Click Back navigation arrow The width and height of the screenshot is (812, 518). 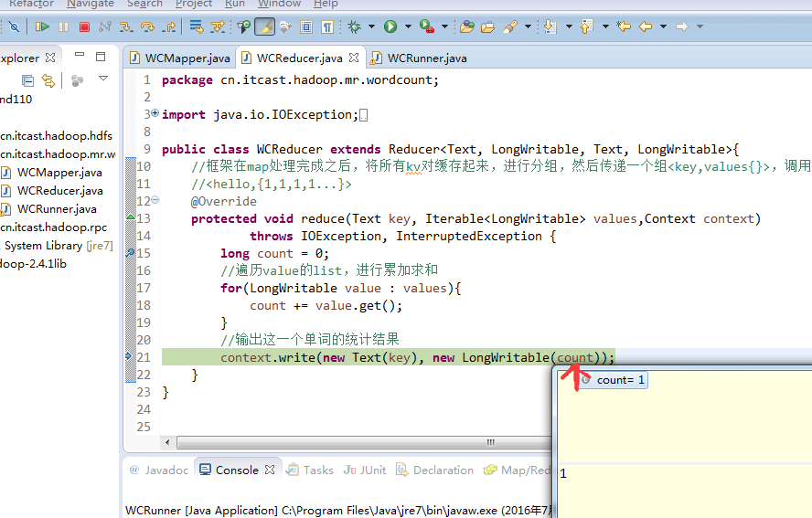pos(646,26)
